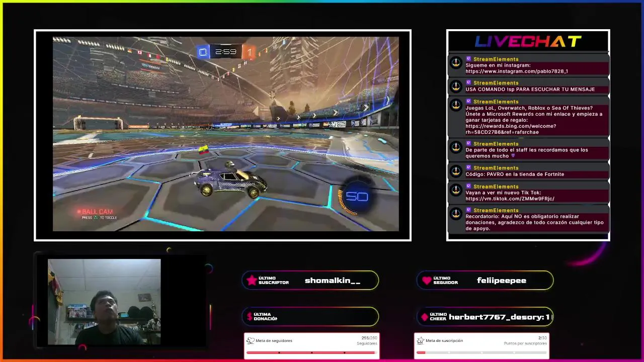
Task: Click the avatar beside the USA COMANDO message
Action: (x=456, y=86)
